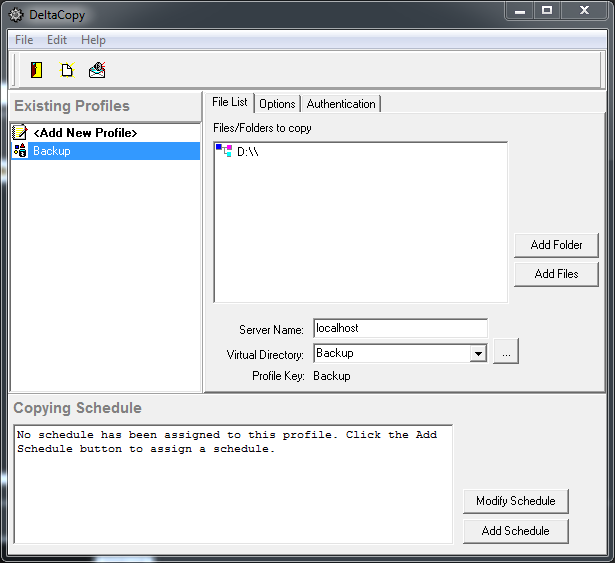The width and height of the screenshot is (615, 563).
Task: Expand the Virtual Directory dropdown arrow
Action: coord(478,353)
